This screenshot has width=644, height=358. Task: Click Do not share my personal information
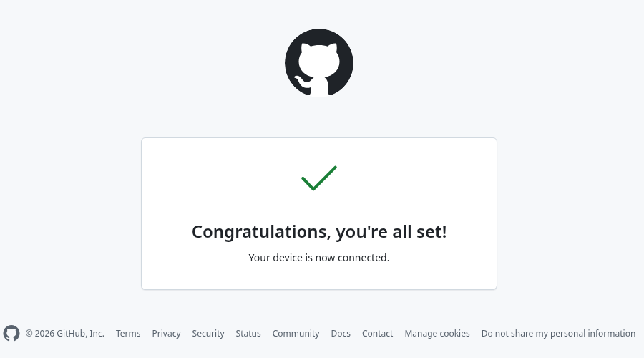[558, 334]
